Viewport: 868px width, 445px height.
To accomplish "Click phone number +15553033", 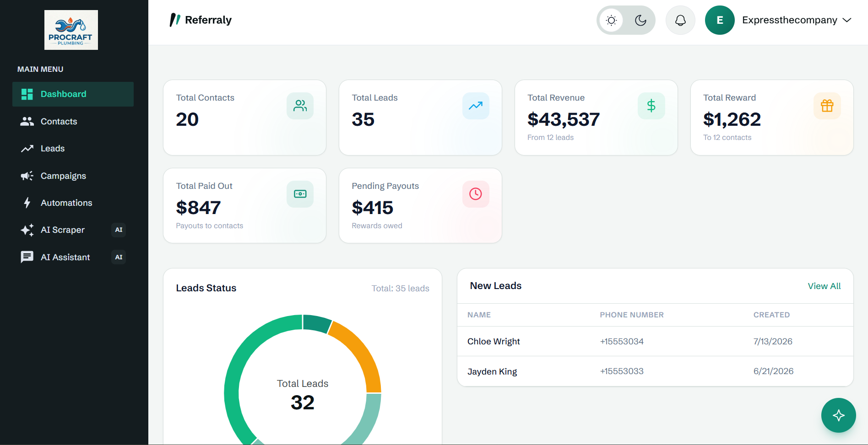I will 622,371.
